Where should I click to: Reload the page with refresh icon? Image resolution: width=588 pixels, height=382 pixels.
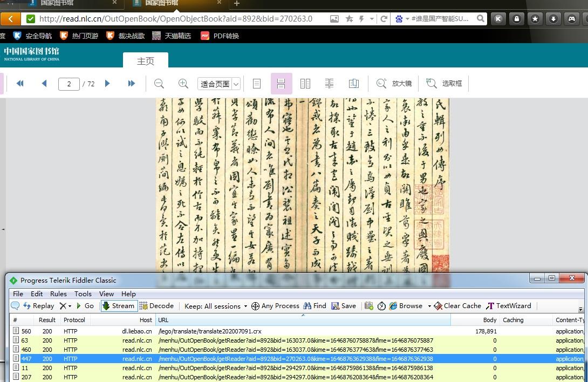[384, 19]
